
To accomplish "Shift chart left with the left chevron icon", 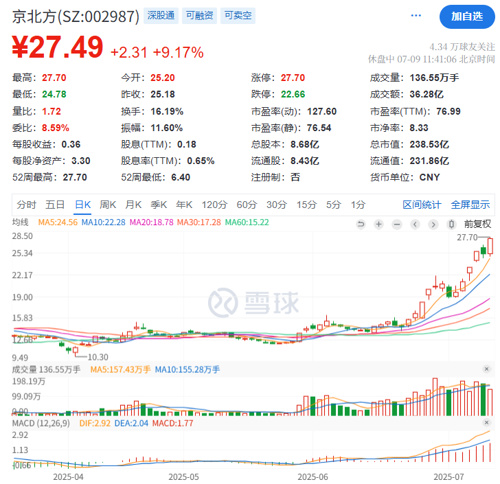I will click(x=415, y=224).
